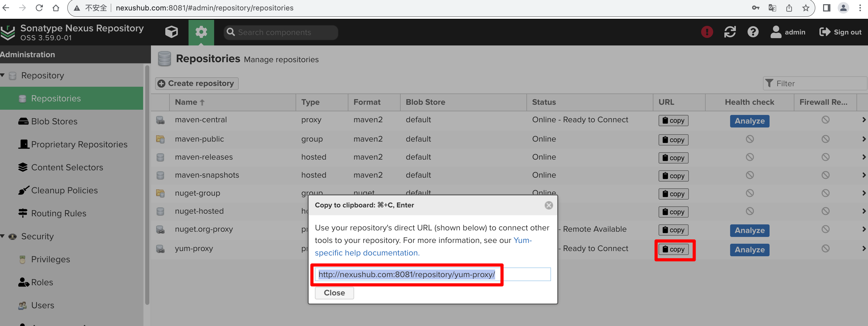Click the Create repository button
The height and width of the screenshot is (326, 868).
pos(197,84)
